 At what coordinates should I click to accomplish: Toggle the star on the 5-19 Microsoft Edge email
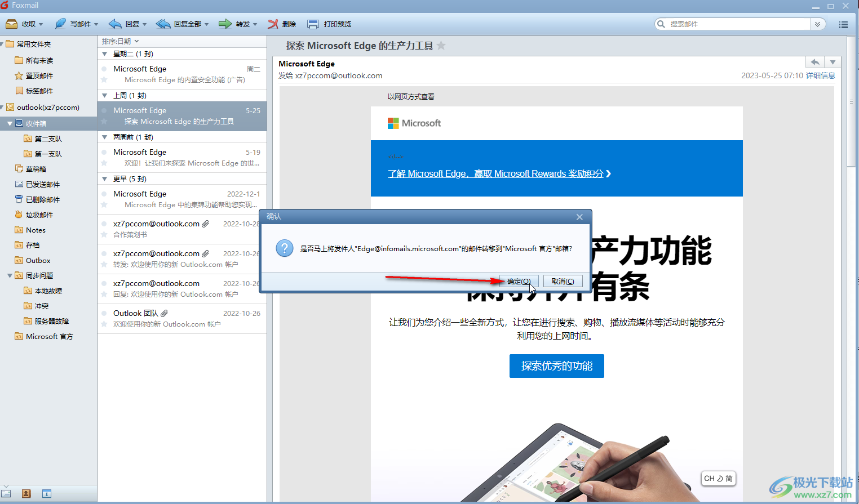tap(104, 163)
